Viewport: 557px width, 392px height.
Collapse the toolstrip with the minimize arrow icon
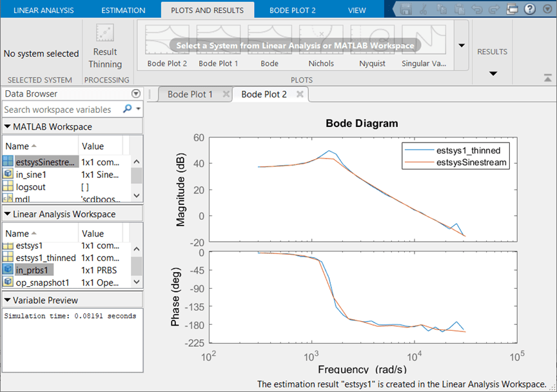[548, 78]
